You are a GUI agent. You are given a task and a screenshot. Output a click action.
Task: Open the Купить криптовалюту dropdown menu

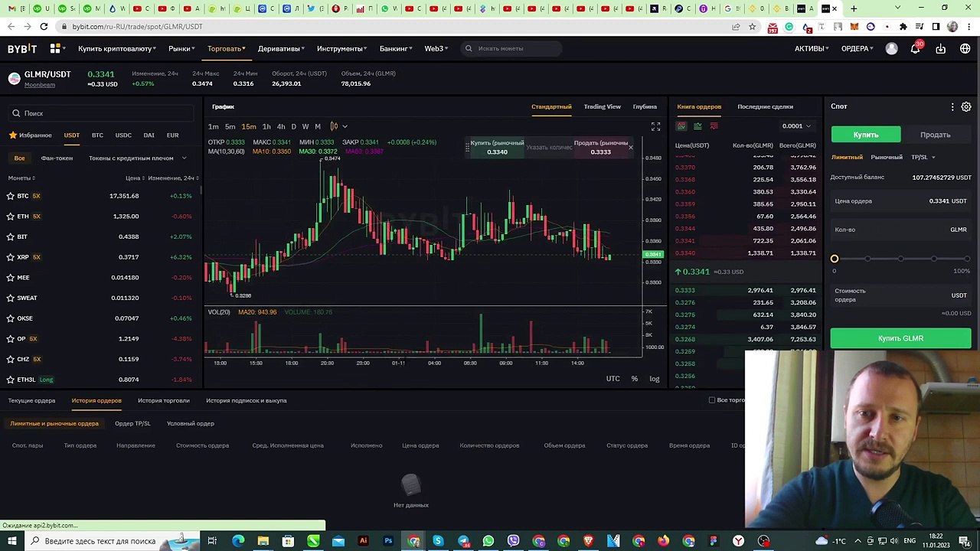click(x=117, y=48)
